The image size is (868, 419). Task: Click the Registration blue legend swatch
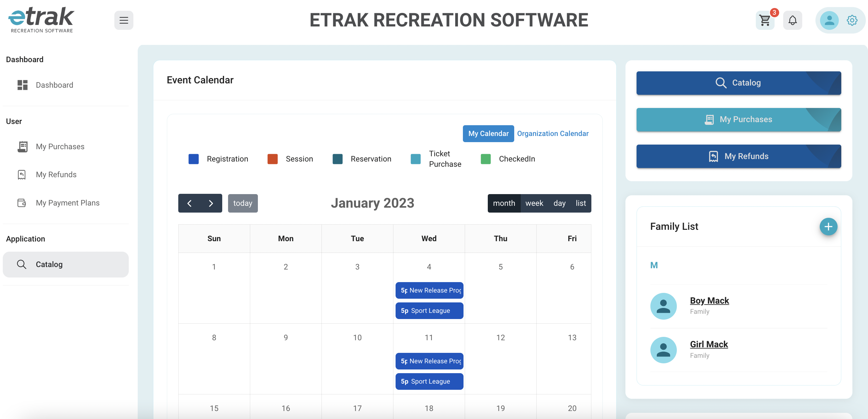pyautogui.click(x=193, y=159)
